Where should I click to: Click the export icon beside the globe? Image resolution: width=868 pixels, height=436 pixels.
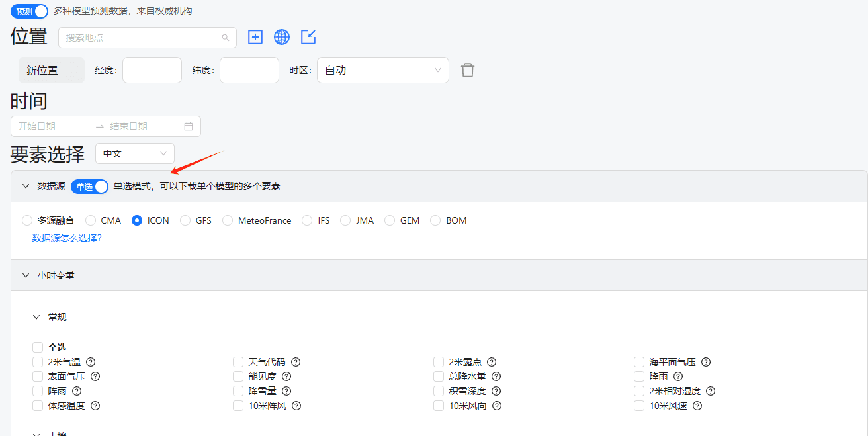click(x=308, y=37)
